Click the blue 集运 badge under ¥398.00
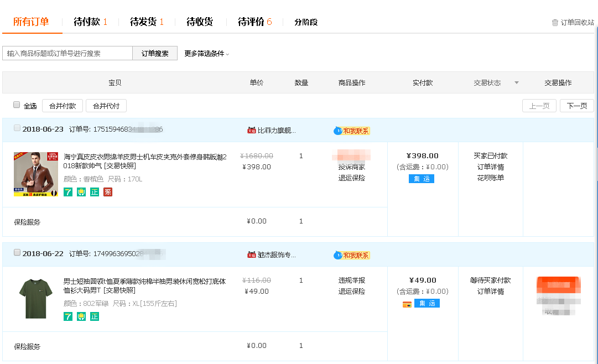This screenshot has width=598, height=364. click(x=422, y=179)
